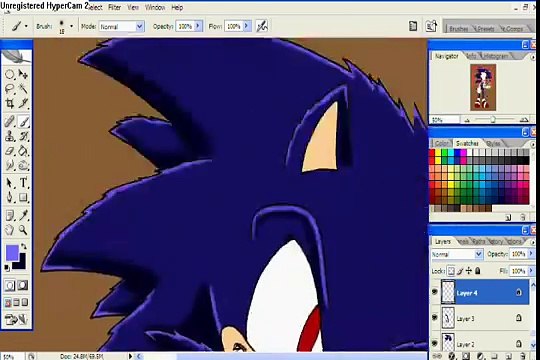
Task: Select the Healing Brush tool
Action: coord(10,122)
